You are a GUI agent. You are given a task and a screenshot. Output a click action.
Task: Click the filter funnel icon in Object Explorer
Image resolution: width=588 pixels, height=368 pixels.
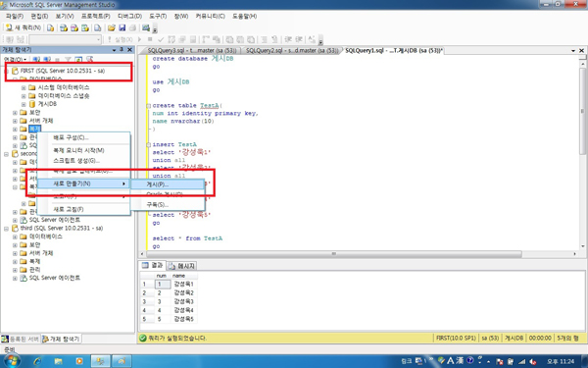click(x=68, y=59)
